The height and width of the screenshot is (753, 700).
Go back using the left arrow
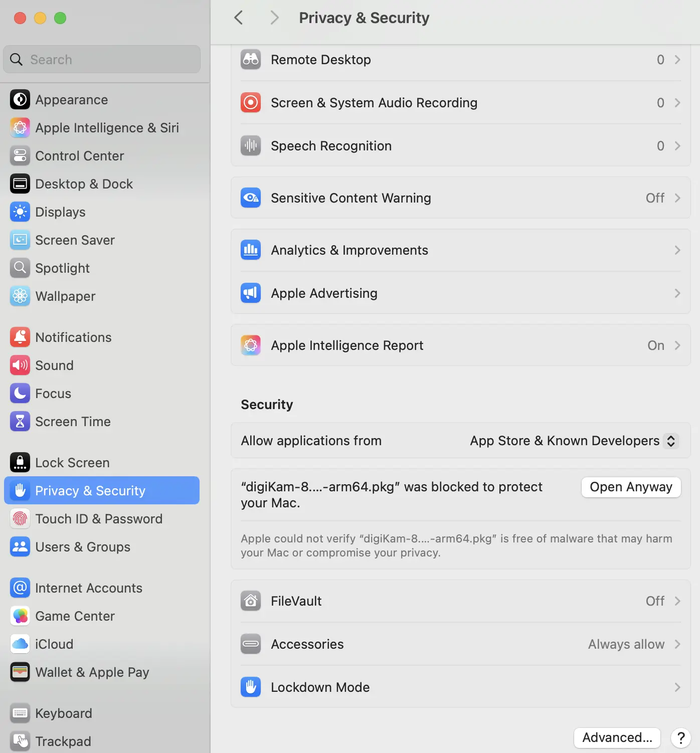239,18
